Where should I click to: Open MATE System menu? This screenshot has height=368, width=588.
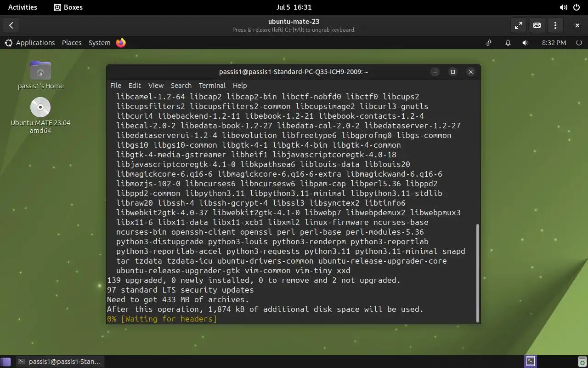[x=99, y=43]
